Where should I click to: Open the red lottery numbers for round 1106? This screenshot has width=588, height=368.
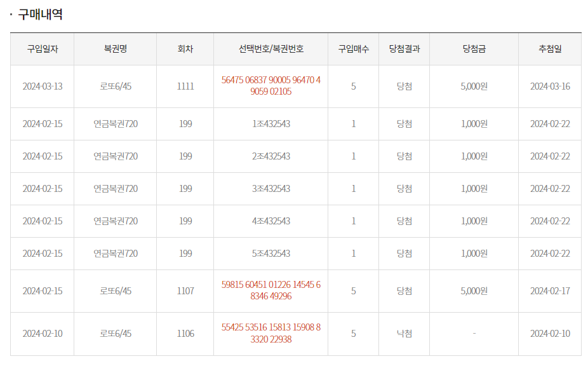[271, 333]
